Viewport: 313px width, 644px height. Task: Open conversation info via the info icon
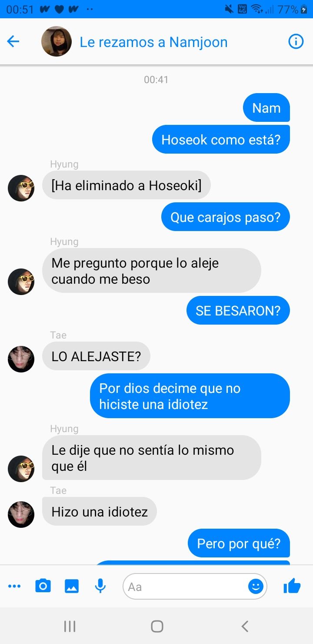coord(296,42)
